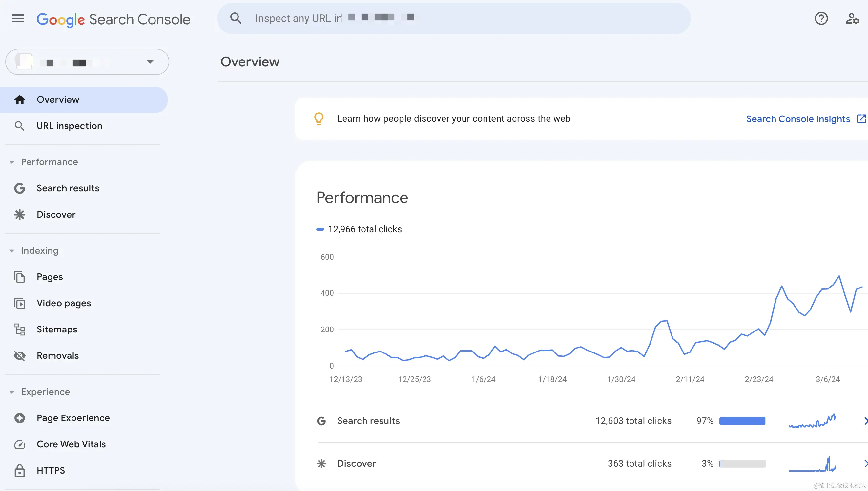Open user settings icon at top right
This screenshot has width=868, height=491.
pos(852,19)
